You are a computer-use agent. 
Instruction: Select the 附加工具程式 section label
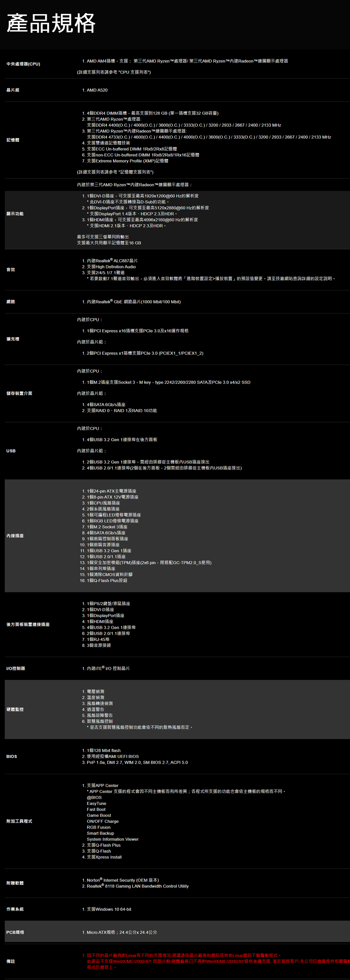(20, 821)
